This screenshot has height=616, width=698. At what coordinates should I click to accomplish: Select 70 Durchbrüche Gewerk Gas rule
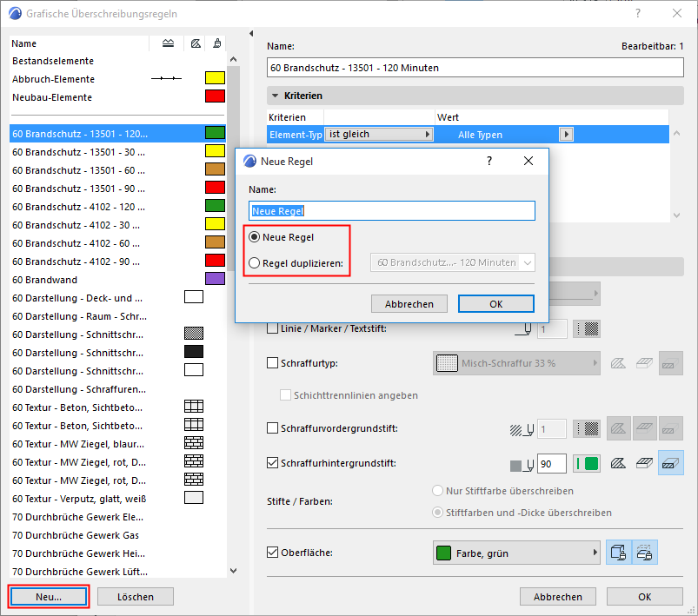click(x=118, y=535)
